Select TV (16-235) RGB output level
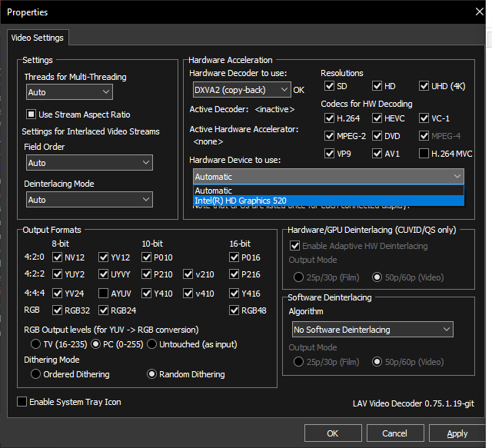Image resolution: width=492 pixels, height=448 pixels. tap(36, 344)
